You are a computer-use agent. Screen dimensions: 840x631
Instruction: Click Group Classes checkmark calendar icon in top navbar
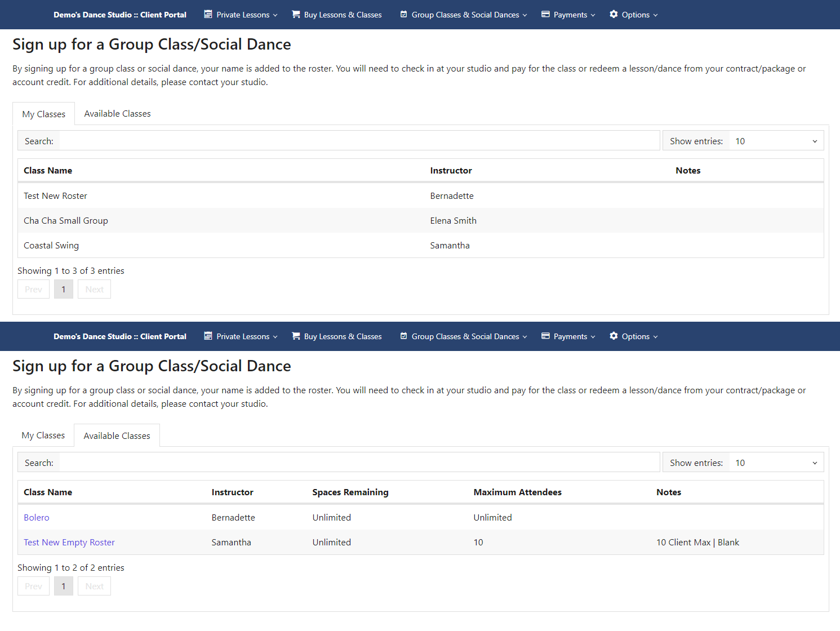pyautogui.click(x=403, y=14)
